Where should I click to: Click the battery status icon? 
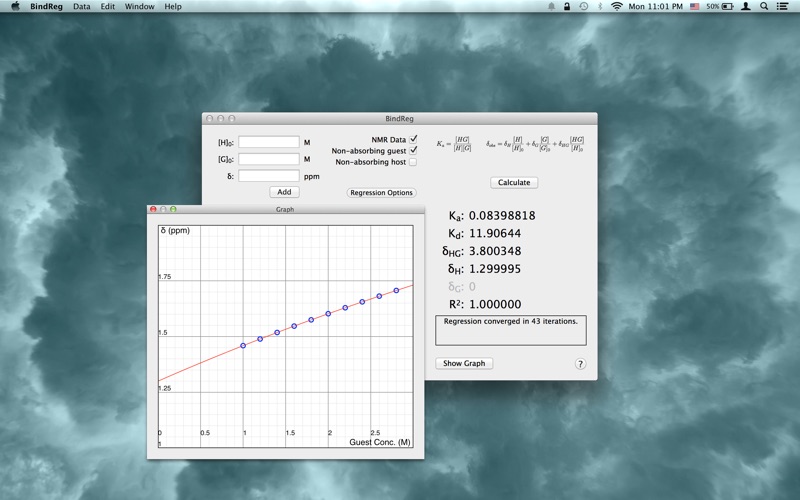tap(727, 6)
